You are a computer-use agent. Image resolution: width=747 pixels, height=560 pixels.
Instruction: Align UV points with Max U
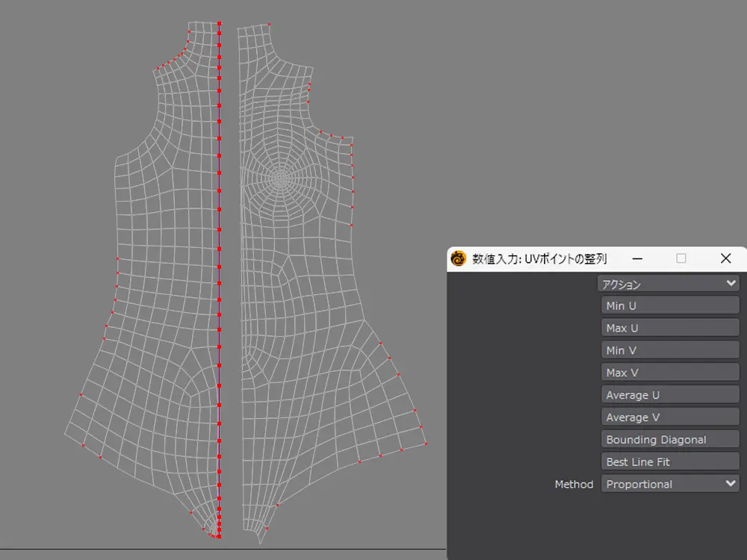coord(670,328)
